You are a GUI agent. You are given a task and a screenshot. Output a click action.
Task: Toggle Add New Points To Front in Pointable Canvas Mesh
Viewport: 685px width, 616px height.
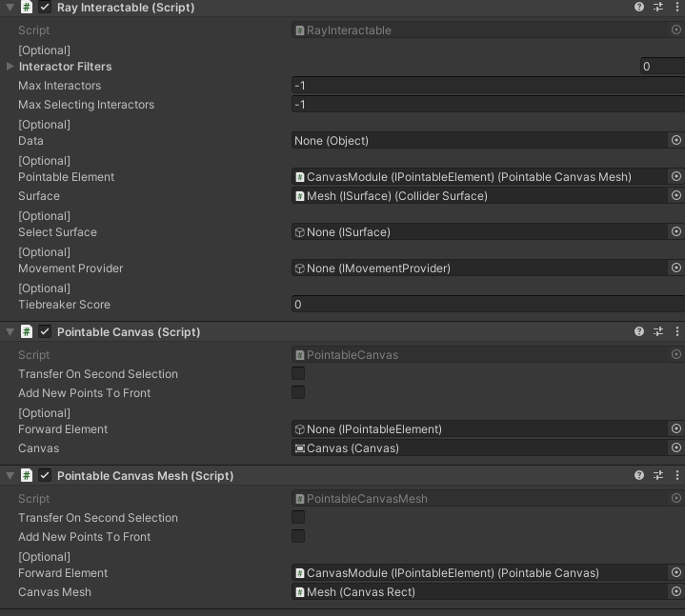298,536
